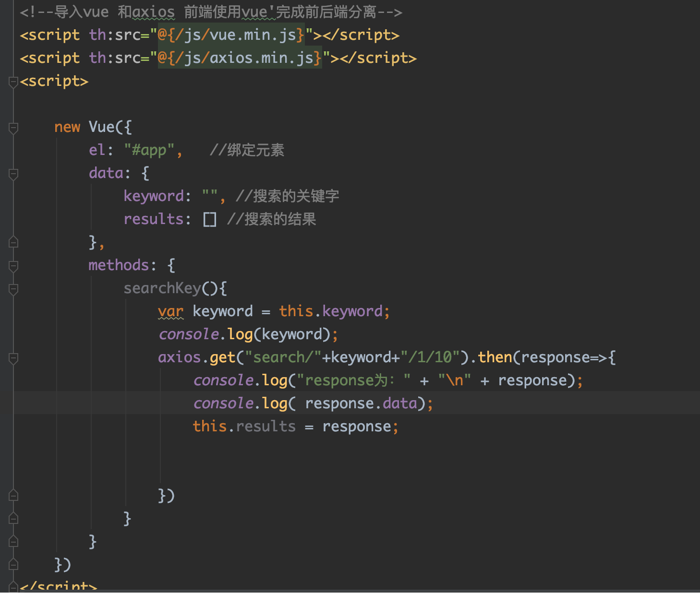Click the 'results' property in data object

click(x=154, y=219)
